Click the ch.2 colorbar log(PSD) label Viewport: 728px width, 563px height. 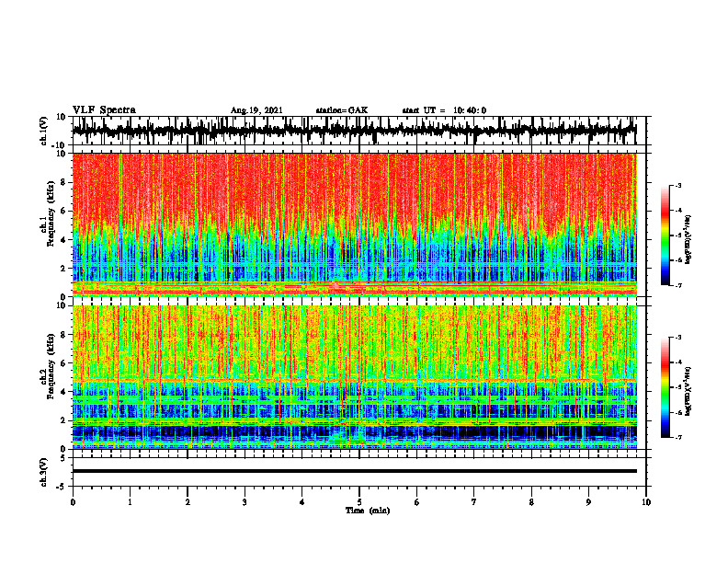[x=688, y=389]
